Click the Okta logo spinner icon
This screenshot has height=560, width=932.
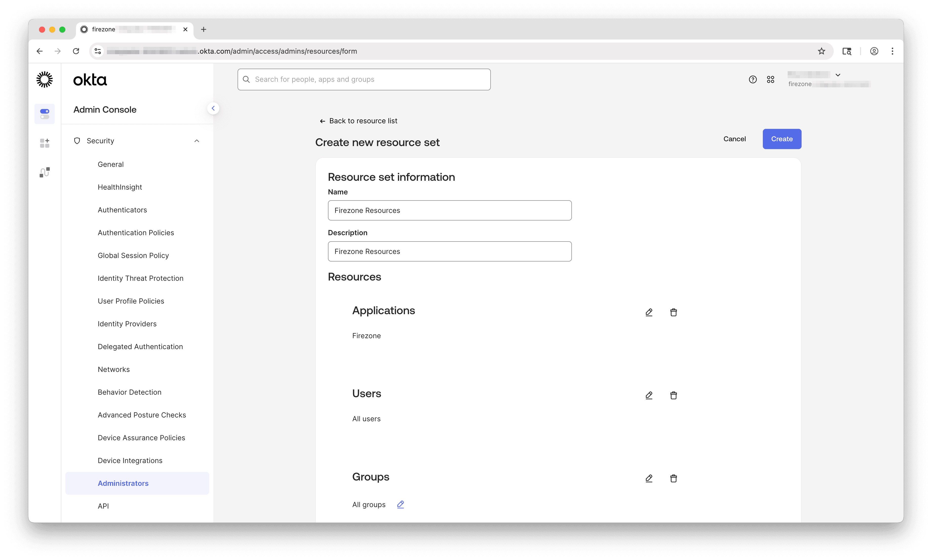45,80
